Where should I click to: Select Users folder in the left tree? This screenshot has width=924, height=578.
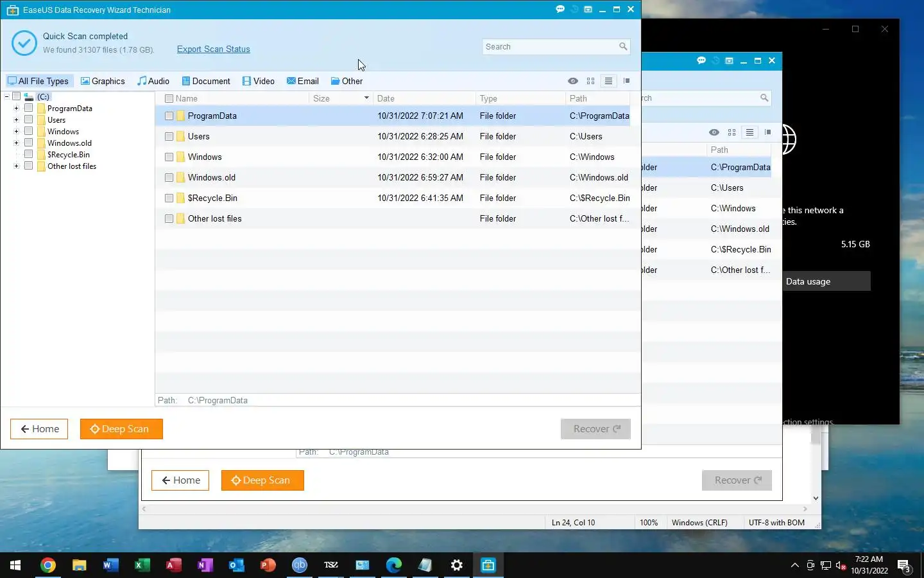click(x=56, y=119)
